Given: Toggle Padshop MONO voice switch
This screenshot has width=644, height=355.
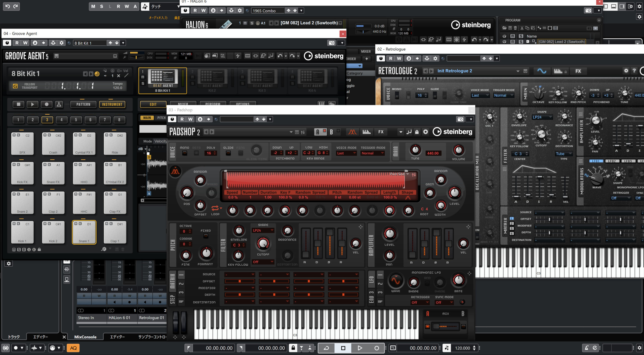Looking at the screenshot, I should coord(184,153).
